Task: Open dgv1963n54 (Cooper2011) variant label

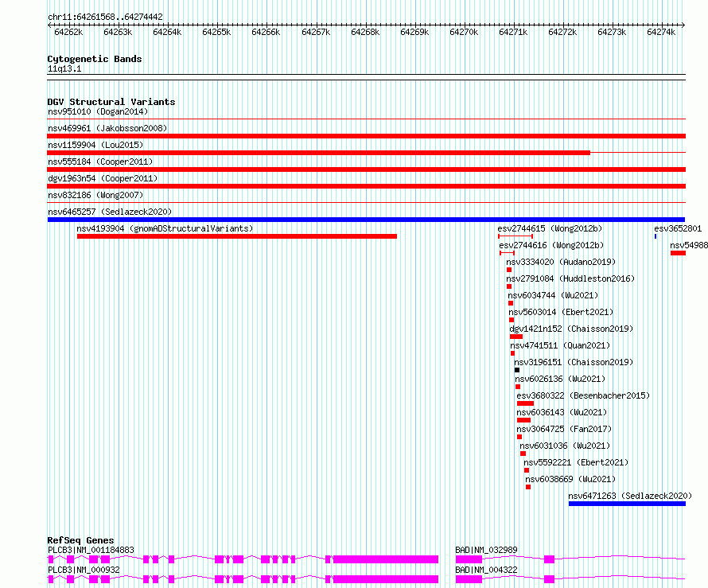Action: (x=103, y=178)
